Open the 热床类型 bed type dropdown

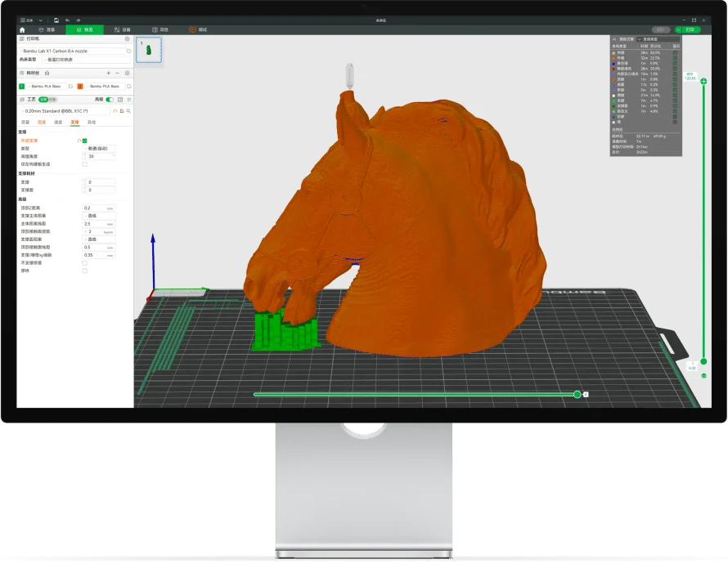[86, 60]
